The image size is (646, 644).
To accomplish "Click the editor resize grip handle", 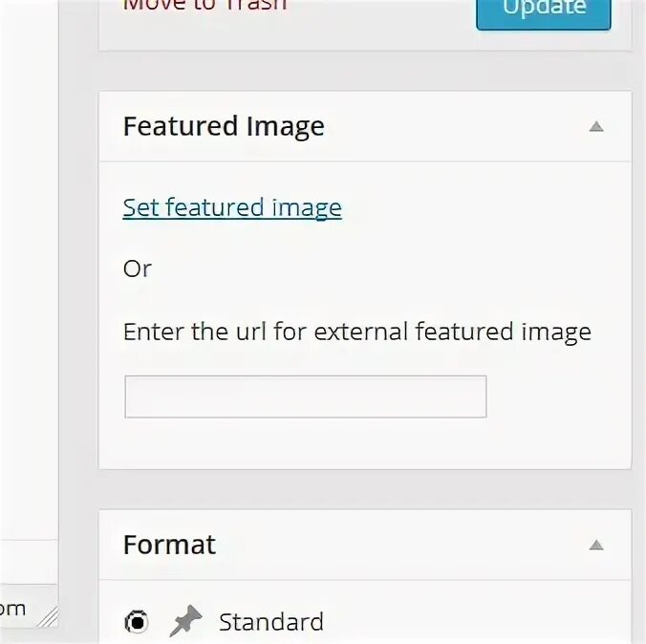I will 48,617.
